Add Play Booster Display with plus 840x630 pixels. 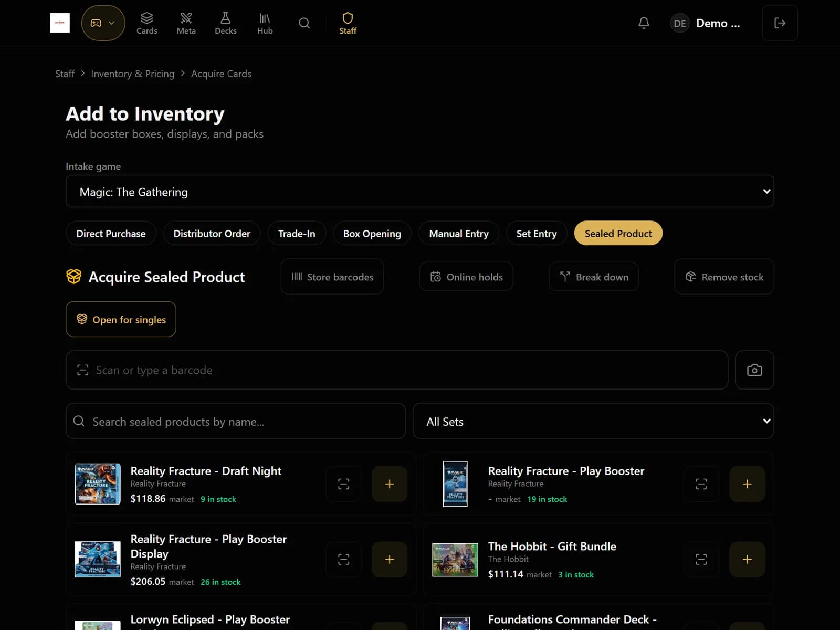390,560
